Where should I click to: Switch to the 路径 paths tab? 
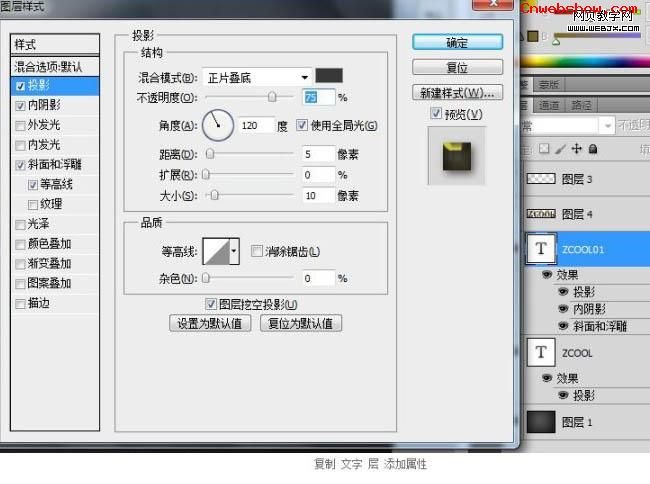coord(582,106)
